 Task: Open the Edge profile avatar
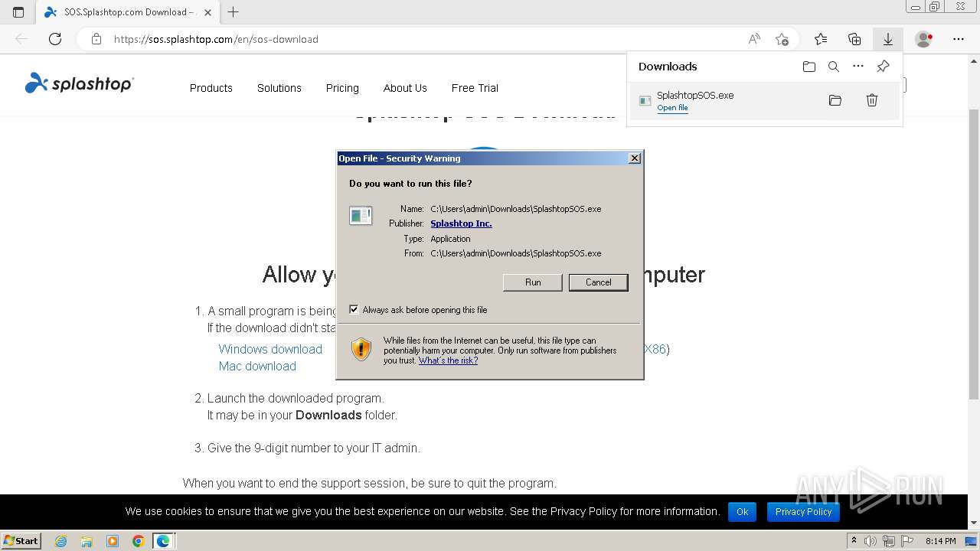pyautogui.click(x=924, y=39)
